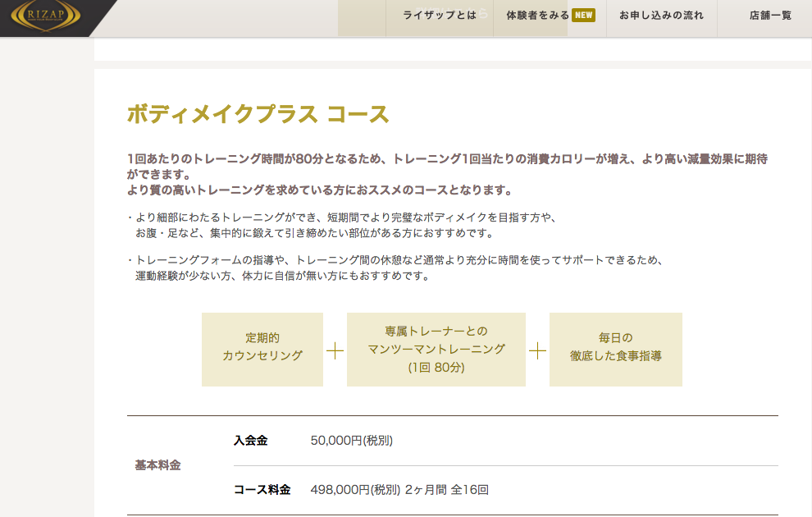Open the お申し込みの流れ navigation link
This screenshot has width=812, height=517.
(661, 16)
